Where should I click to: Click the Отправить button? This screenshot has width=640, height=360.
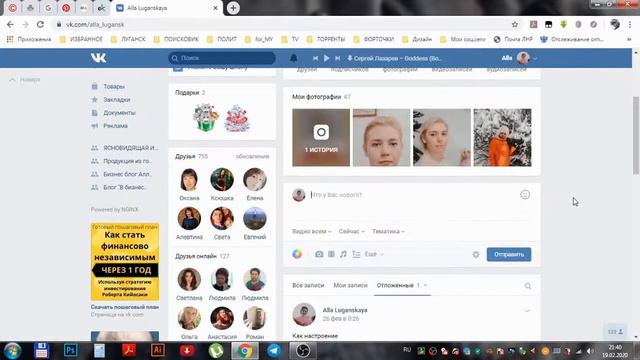[509, 254]
